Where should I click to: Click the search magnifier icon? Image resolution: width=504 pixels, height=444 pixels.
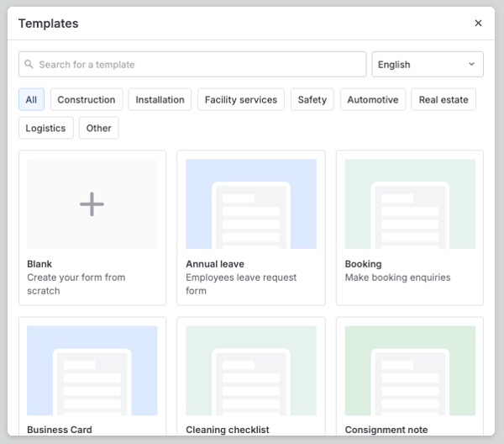click(x=29, y=64)
